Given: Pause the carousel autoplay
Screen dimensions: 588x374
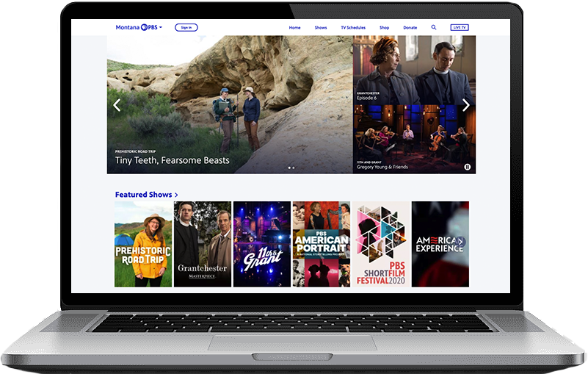Looking at the screenshot, I should (468, 167).
